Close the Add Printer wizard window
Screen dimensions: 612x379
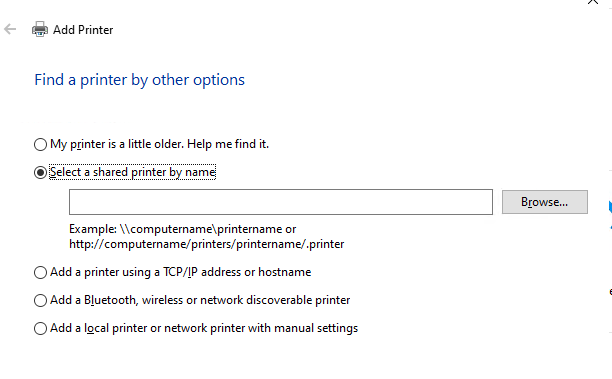tap(592, 2)
